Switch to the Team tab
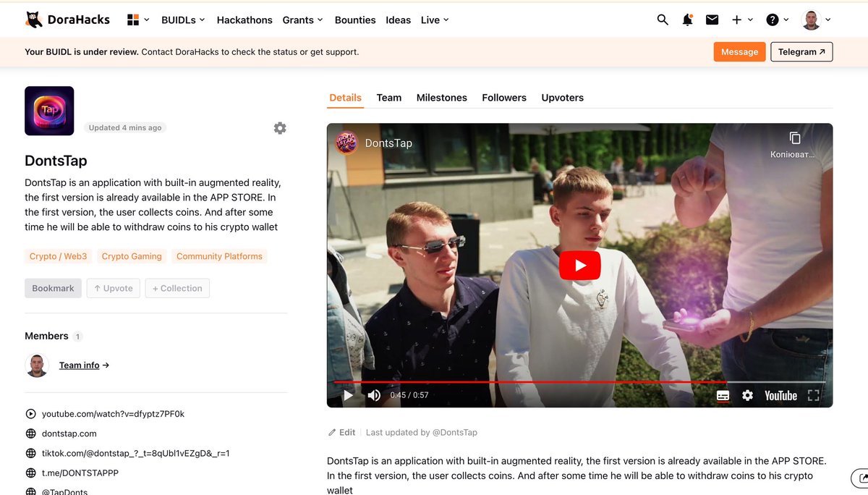 pos(388,98)
